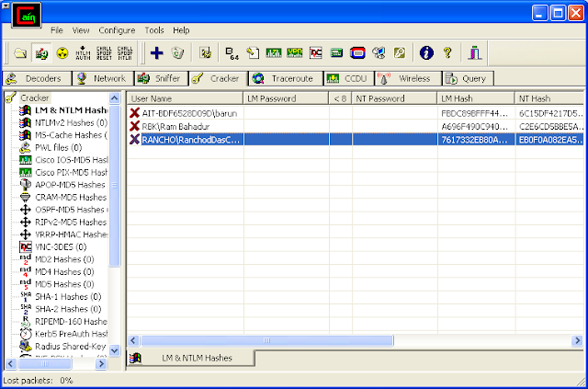Click the recycle bin remove icon
Viewport: 588px width, 389px height.
(177, 53)
